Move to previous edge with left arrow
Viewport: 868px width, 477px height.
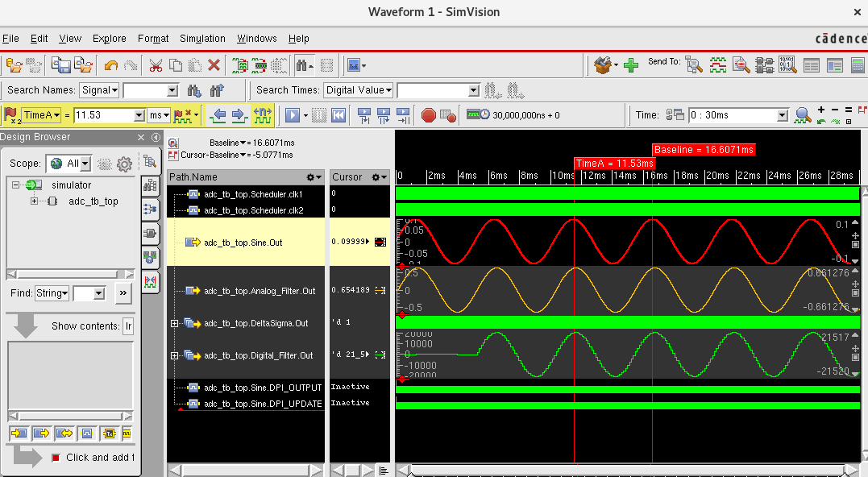click(x=218, y=115)
